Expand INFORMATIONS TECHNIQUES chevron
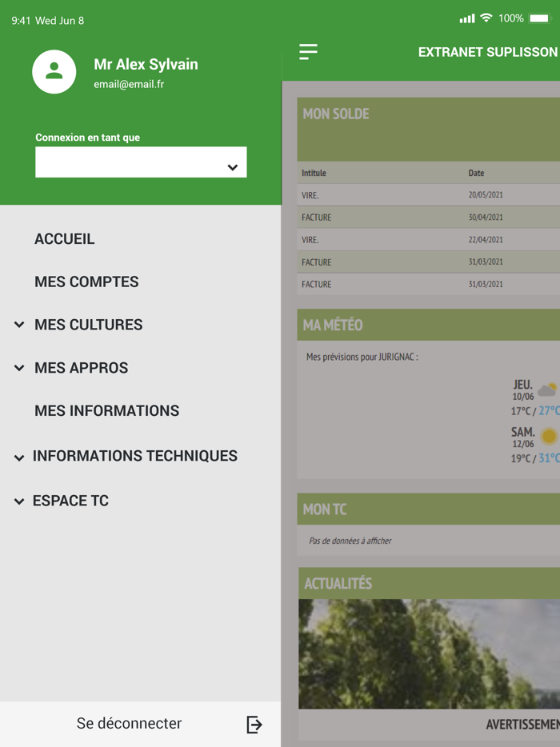This screenshot has width=560, height=747. tap(19, 458)
